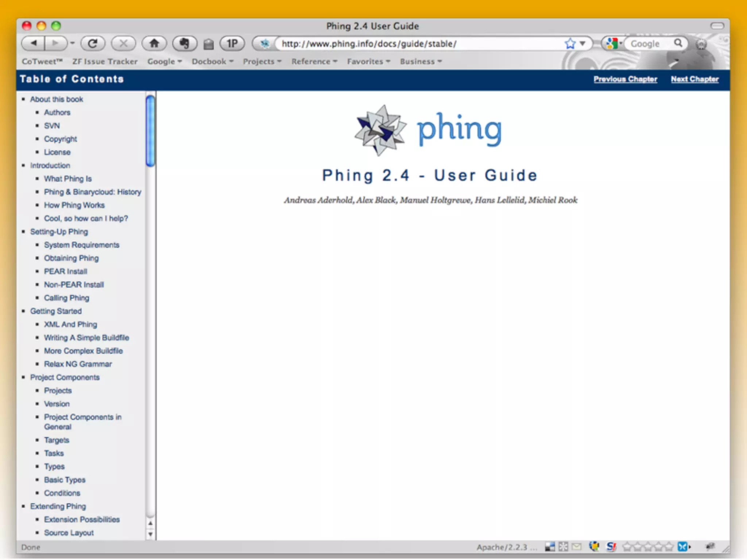Screen dimensions: 747x560
Task: Click the StumbleUpon S! status bar icon
Action: (611, 547)
